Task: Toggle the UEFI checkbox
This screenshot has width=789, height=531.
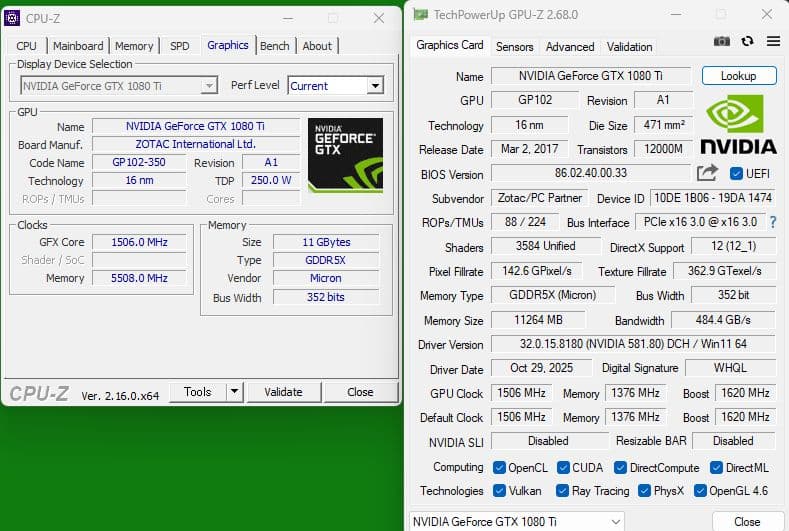Action: 736,174
